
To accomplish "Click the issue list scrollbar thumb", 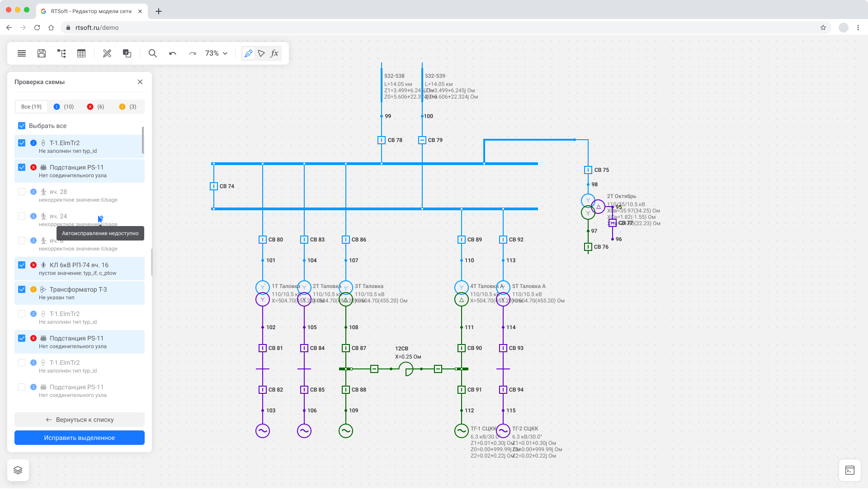I will coord(143,140).
